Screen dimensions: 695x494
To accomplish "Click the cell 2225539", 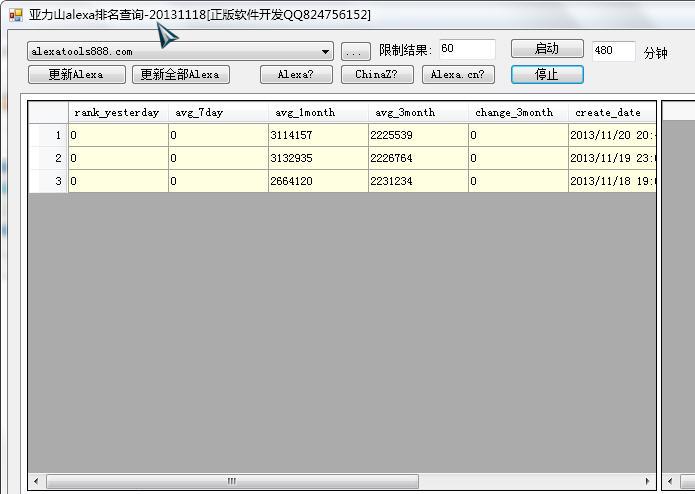I will 418,135.
